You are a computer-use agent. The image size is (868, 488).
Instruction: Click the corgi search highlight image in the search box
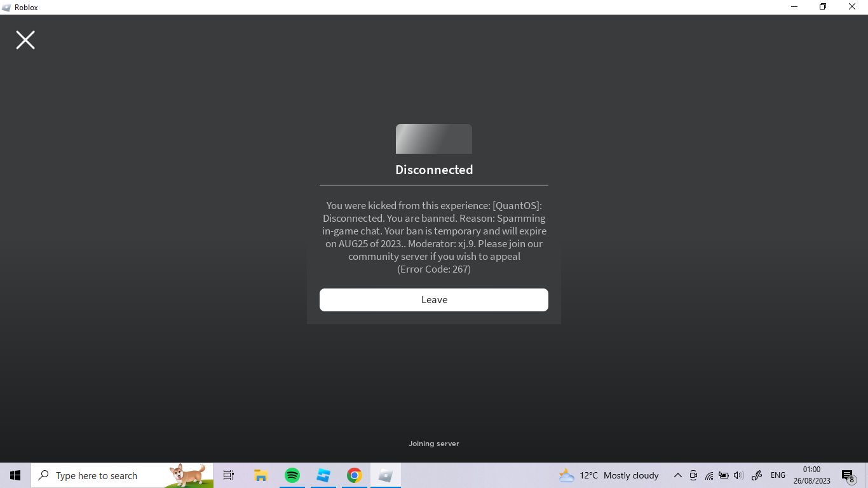point(189,475)
